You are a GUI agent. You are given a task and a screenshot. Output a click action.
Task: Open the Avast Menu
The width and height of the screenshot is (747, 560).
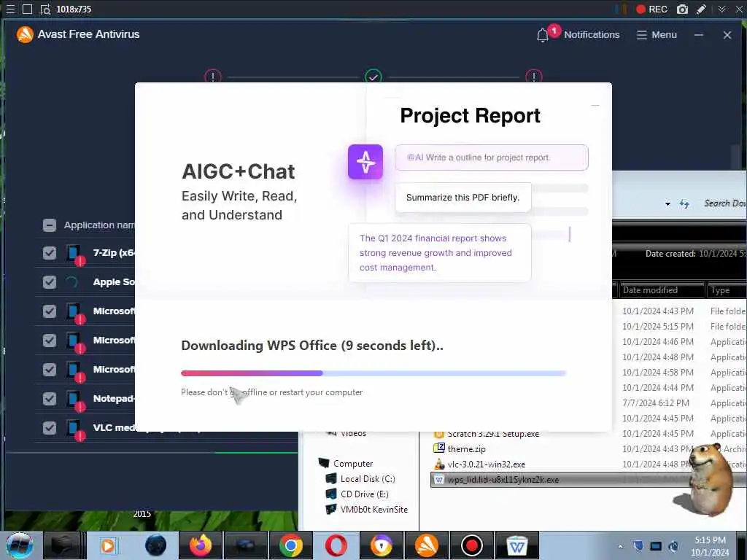pos(657,35)
